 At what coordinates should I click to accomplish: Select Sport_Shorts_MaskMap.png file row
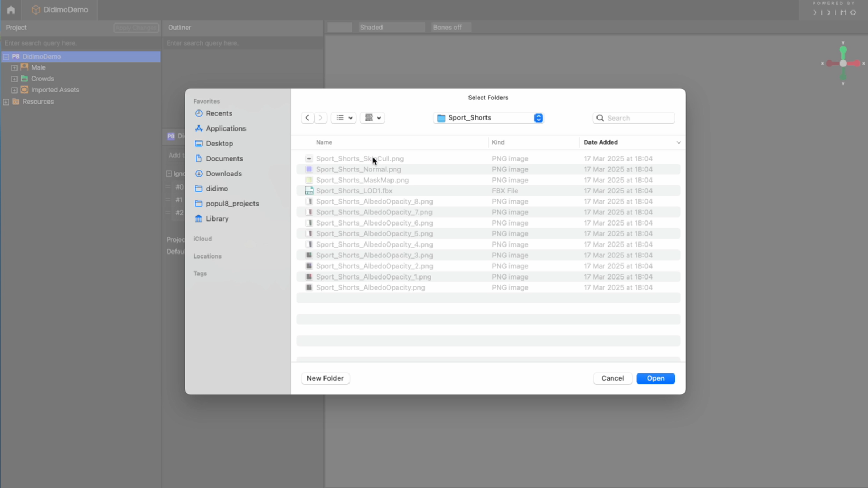tap(488, 180)
